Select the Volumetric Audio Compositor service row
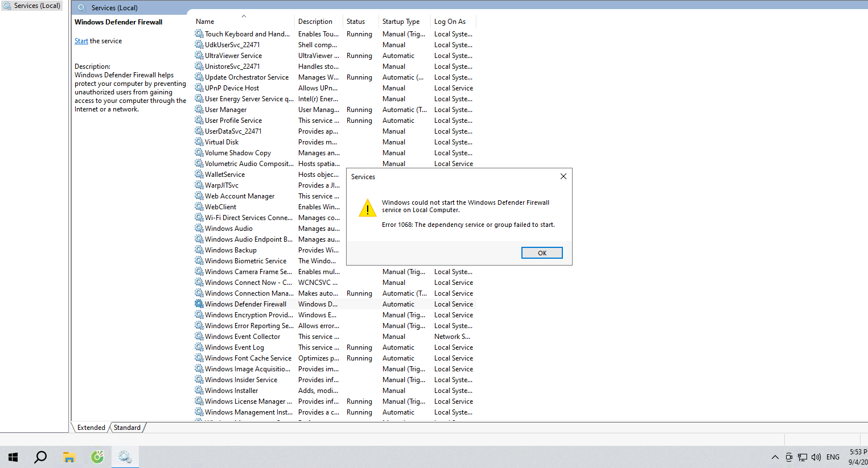The image size is (868, 468). pos(335,164)
